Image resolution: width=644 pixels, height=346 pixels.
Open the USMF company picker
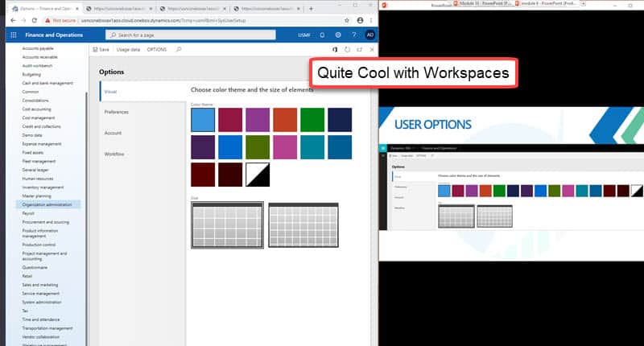(x=304, y=35)
